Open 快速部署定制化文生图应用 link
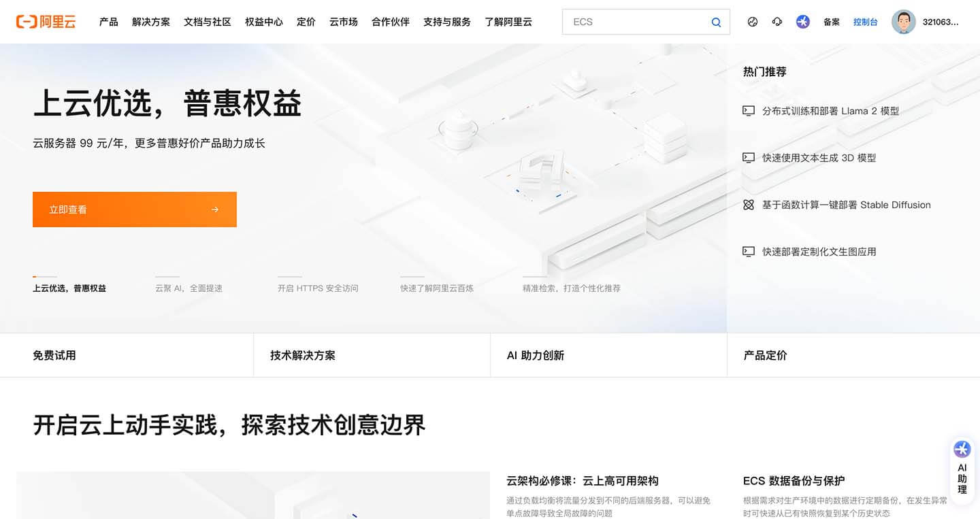Viewport: 980px width, 519px height. click(819, 252)
